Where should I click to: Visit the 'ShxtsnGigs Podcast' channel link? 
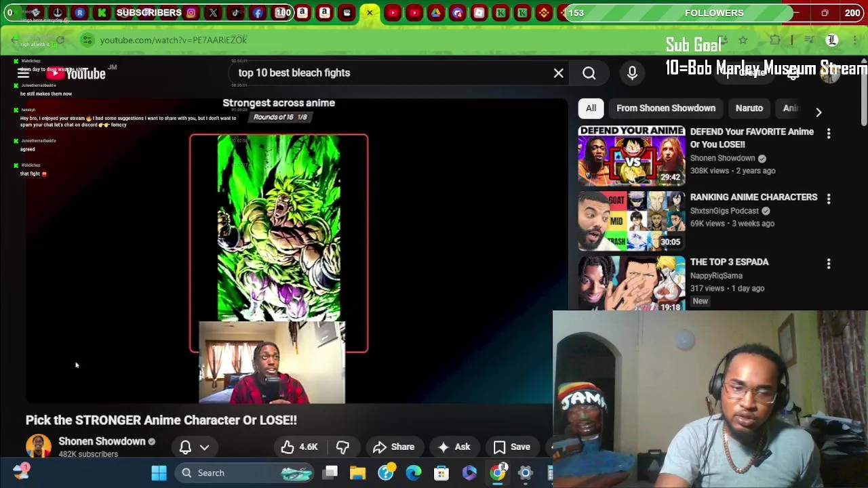[724, 211]
